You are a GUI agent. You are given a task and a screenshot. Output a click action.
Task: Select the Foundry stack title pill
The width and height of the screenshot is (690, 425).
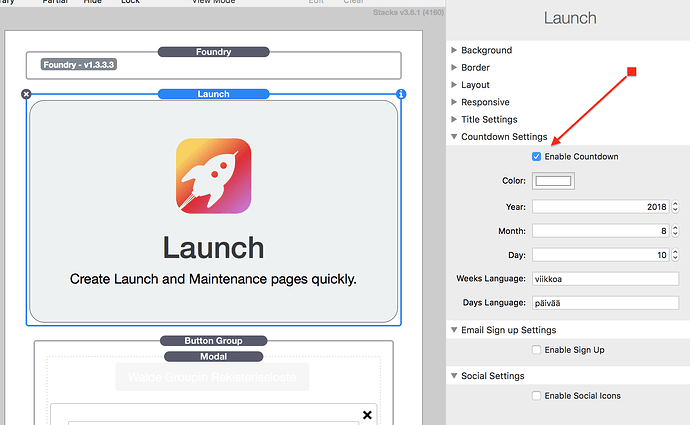point(213,52)
